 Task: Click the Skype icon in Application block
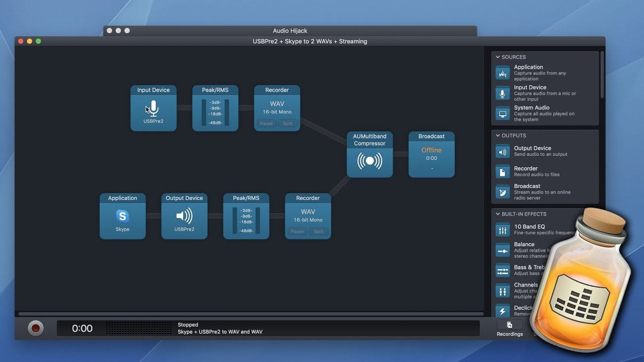pyautogui.click(x=123, y=216)
